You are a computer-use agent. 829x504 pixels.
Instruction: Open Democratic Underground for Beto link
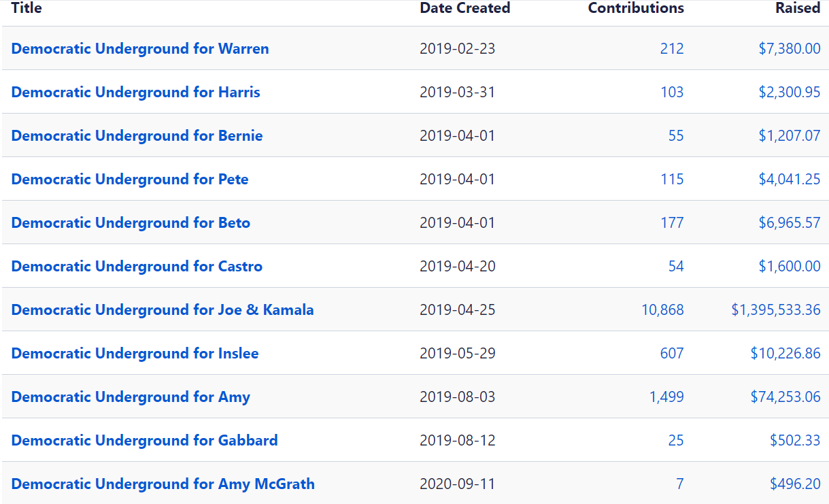131,223
